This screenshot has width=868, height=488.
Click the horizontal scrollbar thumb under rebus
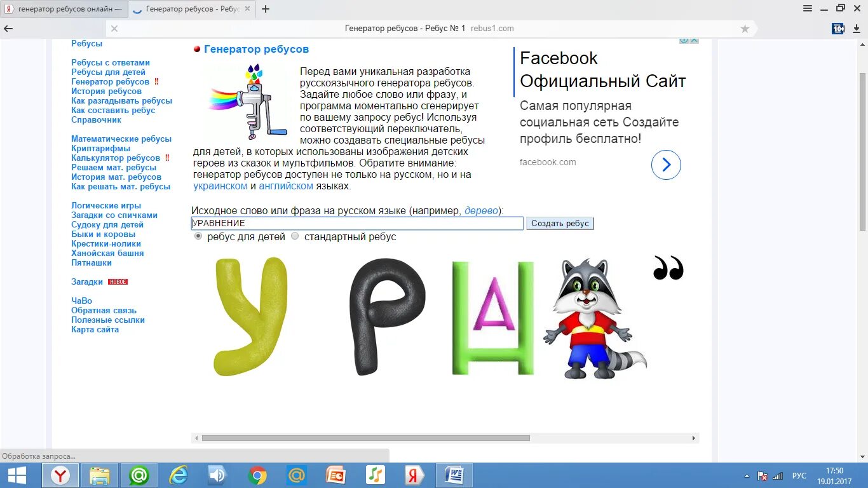[365, 438]
